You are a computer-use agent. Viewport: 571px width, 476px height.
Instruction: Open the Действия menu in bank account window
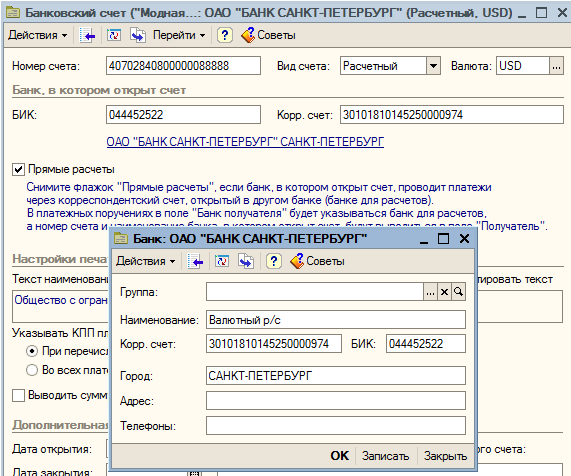click(38, 35)
